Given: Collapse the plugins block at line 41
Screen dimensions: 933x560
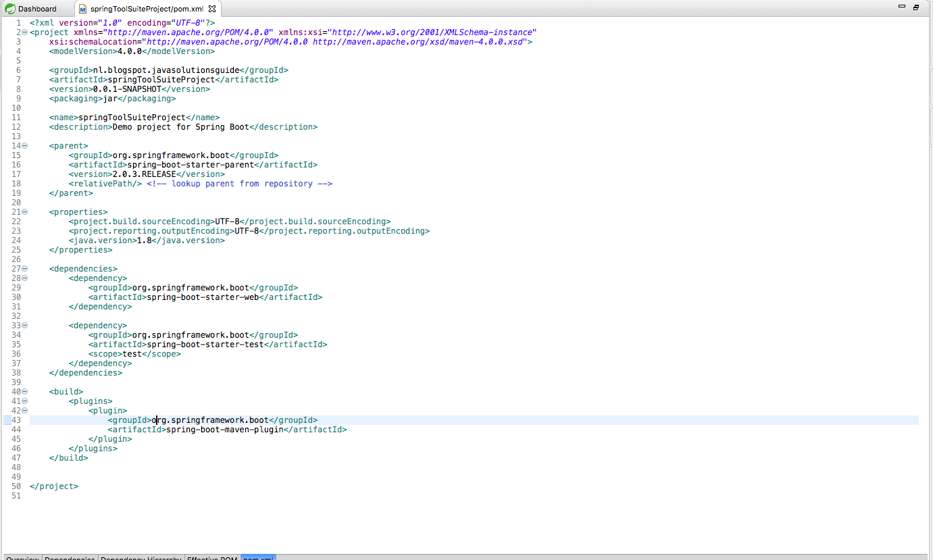Looking at the screenshot, I should coord(25,401).
